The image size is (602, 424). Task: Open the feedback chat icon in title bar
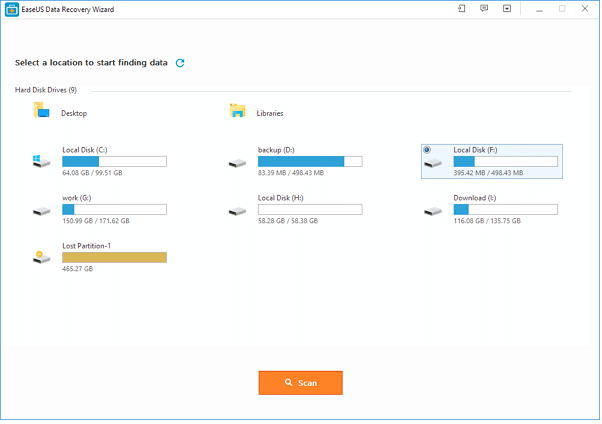click(x=484, y=8)
